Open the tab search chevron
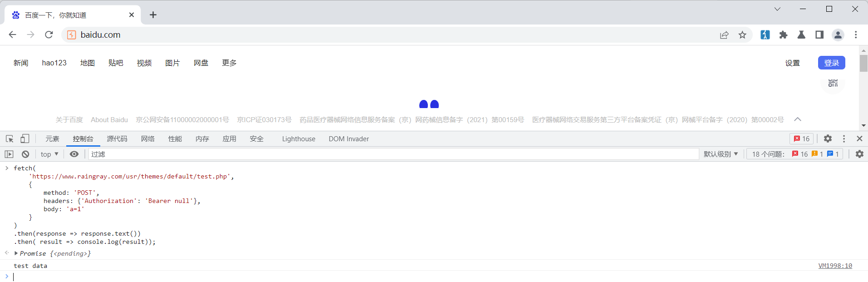Screen dimensions: 868x282 tap(777, 9)
